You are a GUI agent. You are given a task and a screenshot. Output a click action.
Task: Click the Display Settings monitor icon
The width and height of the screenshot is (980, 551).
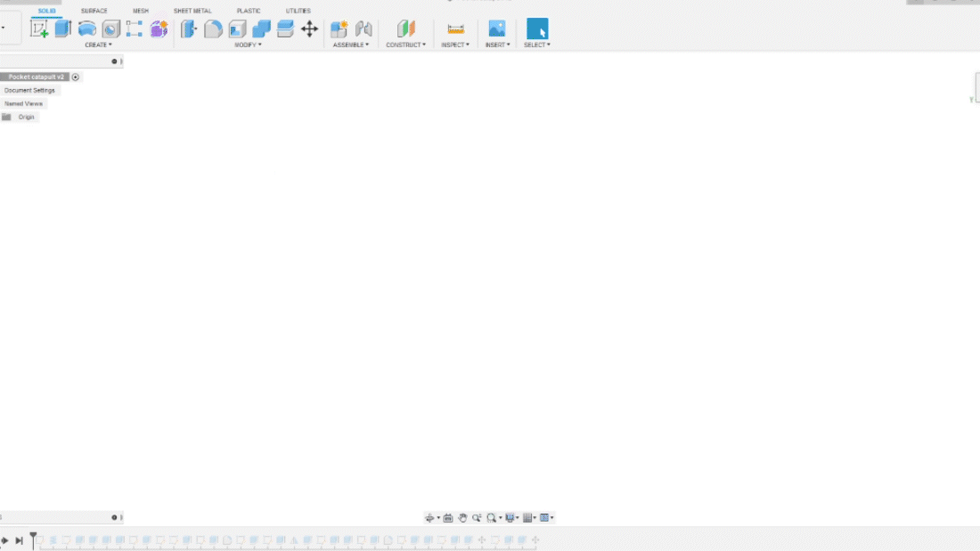pos(510,518)
